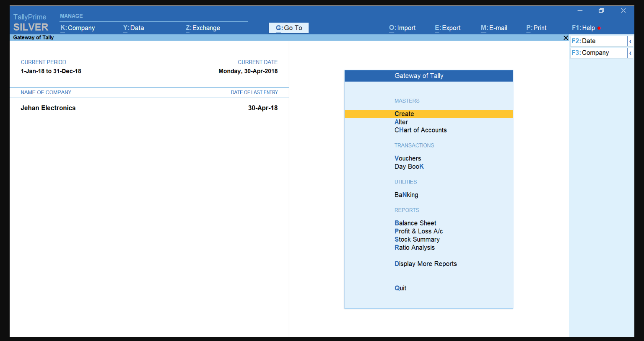The height and width of the screenshot is (341, 644).
Task: Click the current date Monday, 30-Apr-2018
Action: pos(248,71)
